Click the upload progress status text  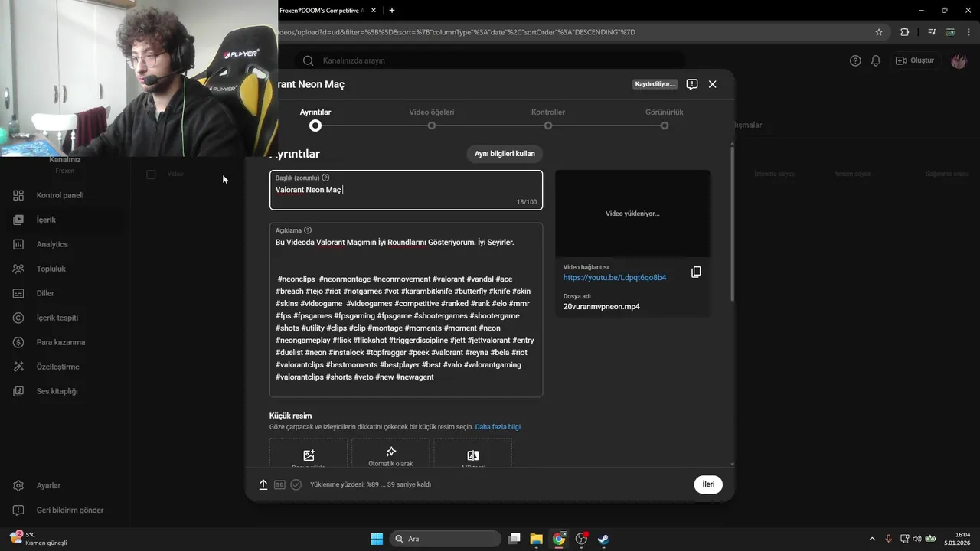point(371,484)
